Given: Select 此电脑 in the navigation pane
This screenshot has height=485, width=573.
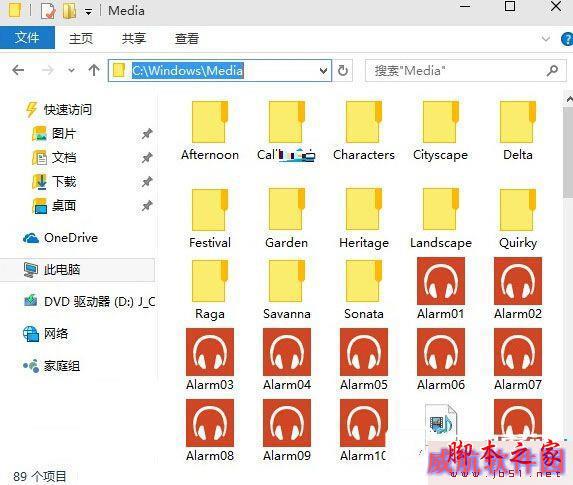Looking at the screenshot, I should 77,270.
